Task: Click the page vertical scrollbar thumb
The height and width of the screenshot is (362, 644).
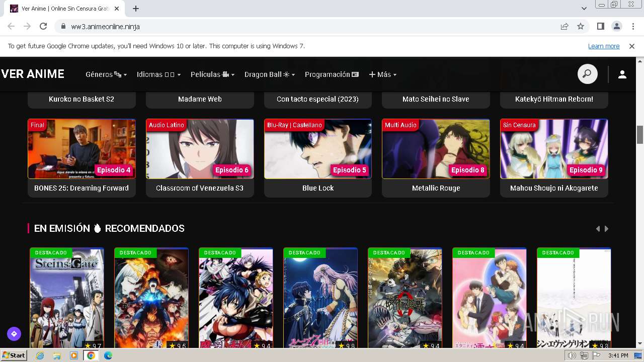Action: (640, 134)
